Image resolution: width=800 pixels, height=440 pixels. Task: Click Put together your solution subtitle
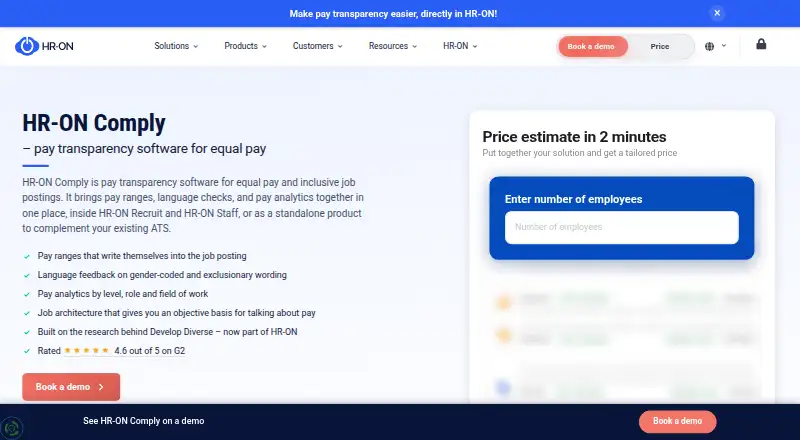point(580,153)
